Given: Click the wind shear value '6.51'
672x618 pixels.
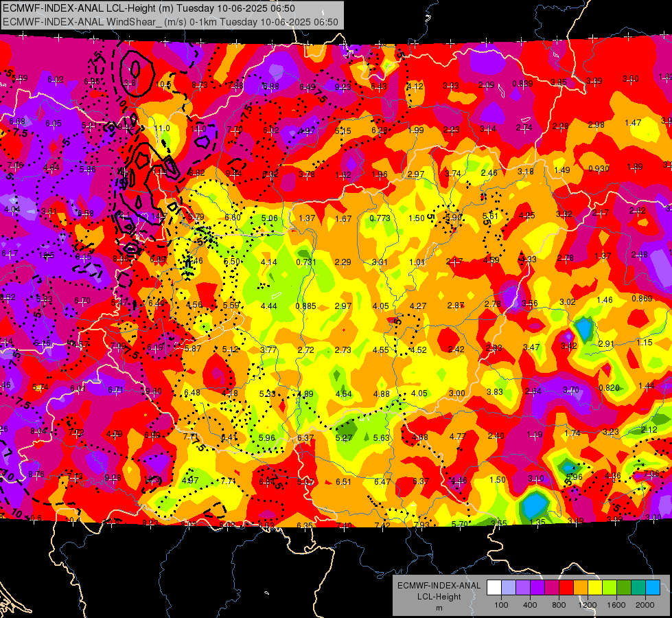Looking at the screenshot, I should [343, 482].
